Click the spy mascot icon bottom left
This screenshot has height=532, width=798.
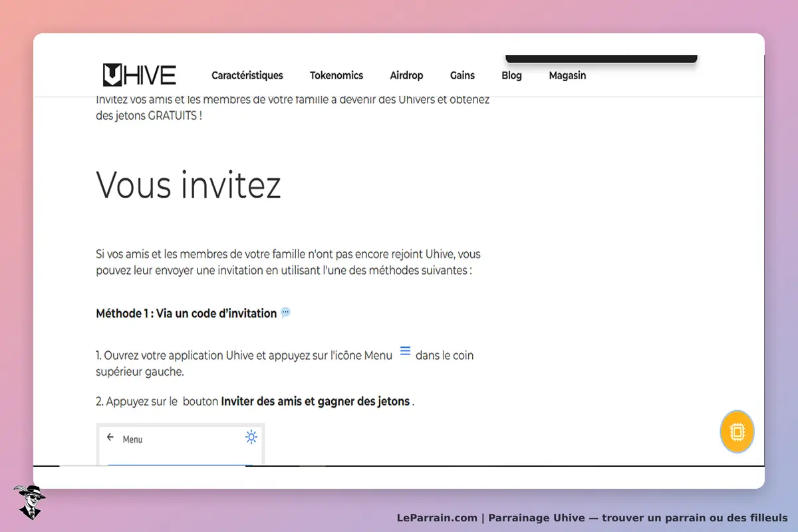[29, 502]
